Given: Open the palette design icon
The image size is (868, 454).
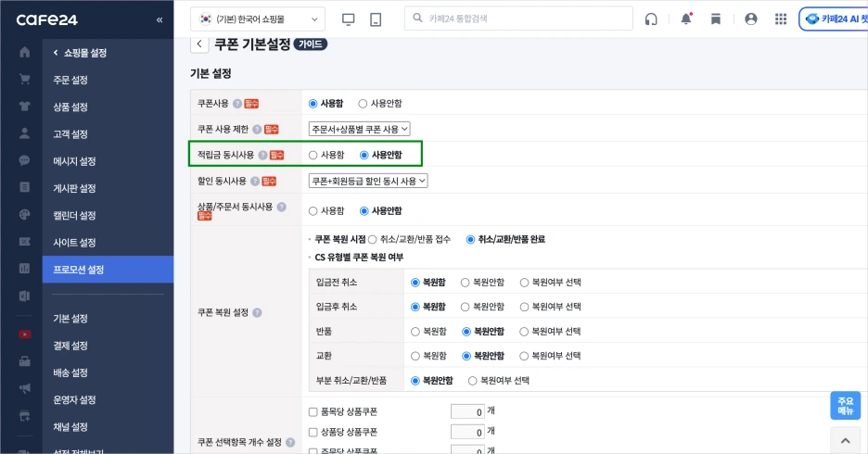Looking at the screenshot, I should pos(25,215).
